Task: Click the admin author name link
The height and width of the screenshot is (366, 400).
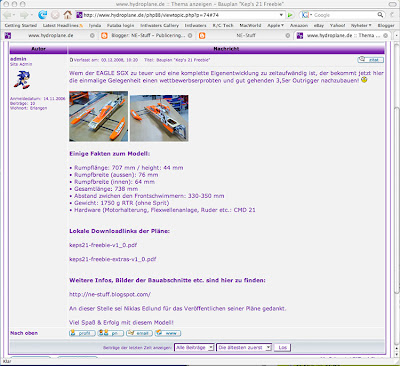Action: pyautogui.click(x=18, y=59)
